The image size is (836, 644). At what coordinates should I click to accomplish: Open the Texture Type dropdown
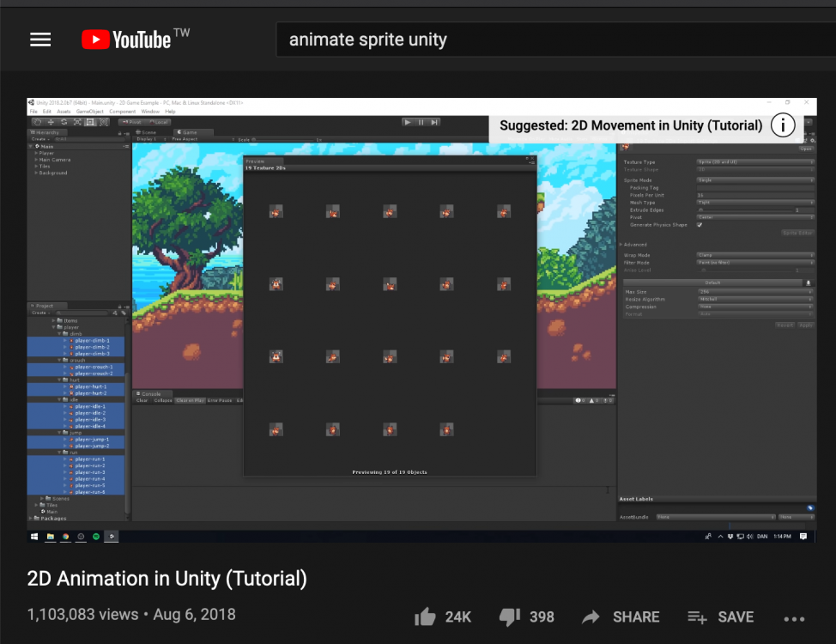(x=755, y=162)
